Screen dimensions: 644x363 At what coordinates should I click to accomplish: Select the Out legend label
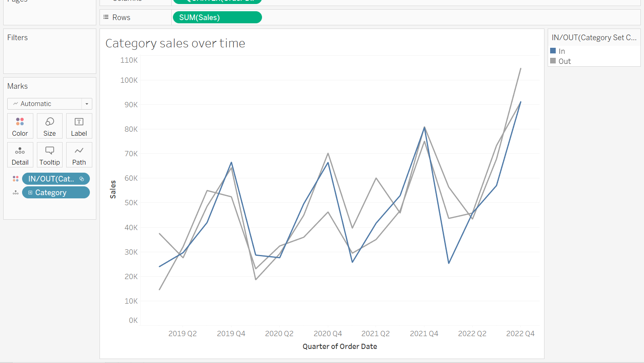[565, 61]
